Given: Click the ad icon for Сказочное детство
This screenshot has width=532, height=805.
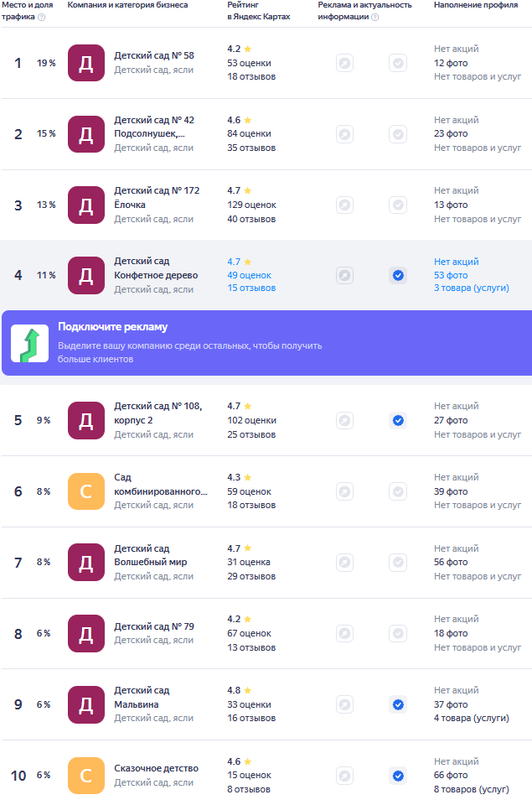Looking at the screenshot, I should point(344,775).
